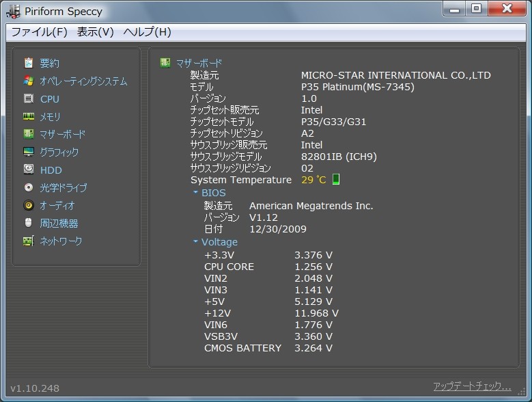The image size is (532, 402).
Task: Click the 周辺機器 mouse icon
Action: [29, 223]
